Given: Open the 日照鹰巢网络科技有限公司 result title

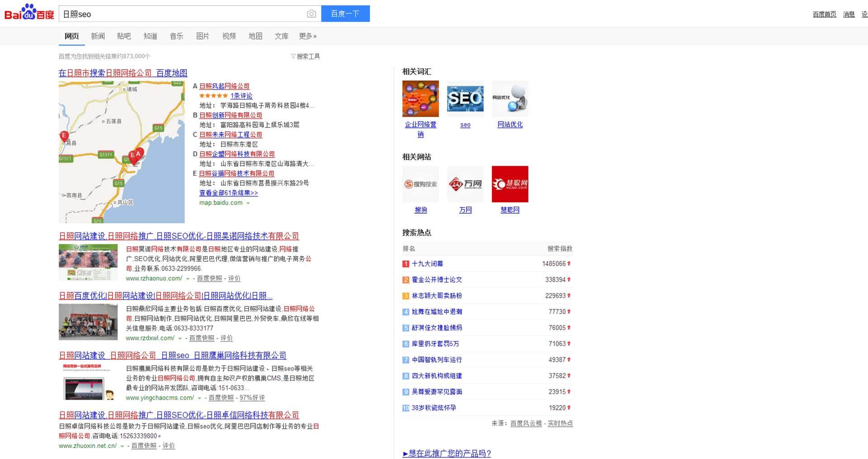Looking at the screenshot, I should (x=173, y=355).
